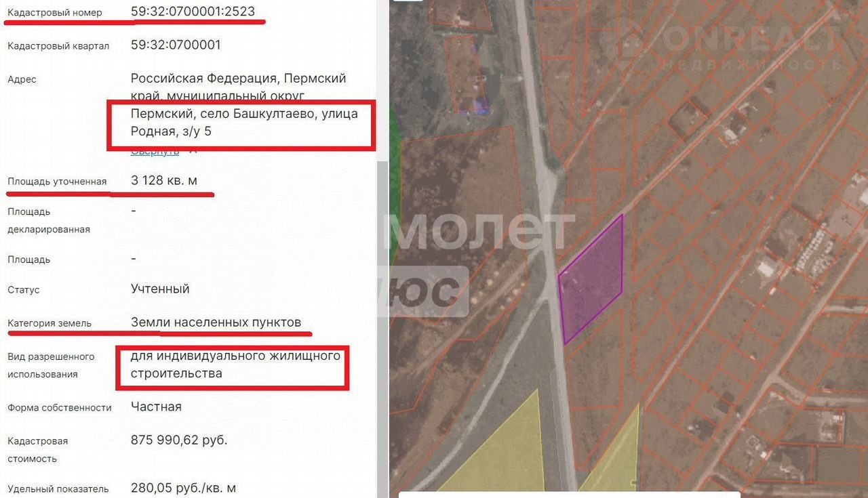Click the Кадастровый номер field label
The image size is (868, 498).
tap(55, 13)
